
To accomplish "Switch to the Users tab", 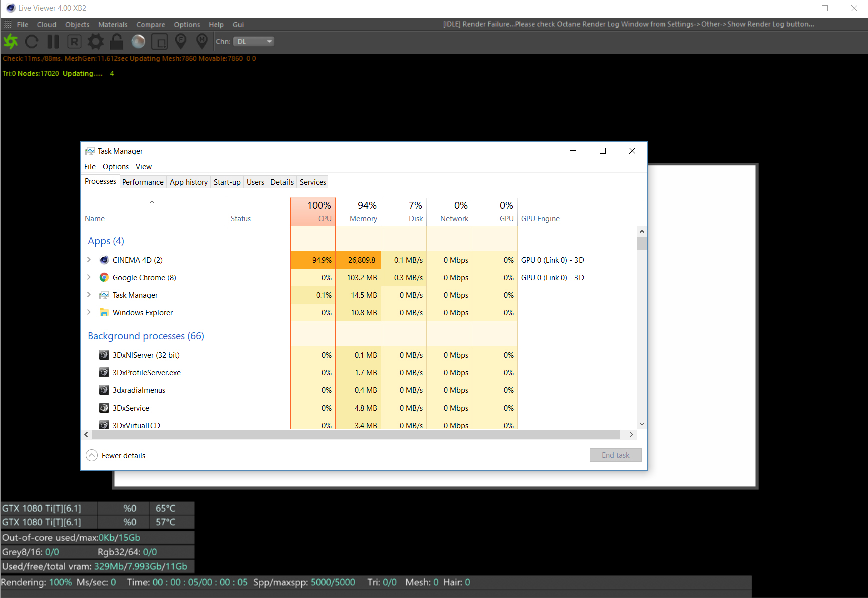I will point(255,182).
